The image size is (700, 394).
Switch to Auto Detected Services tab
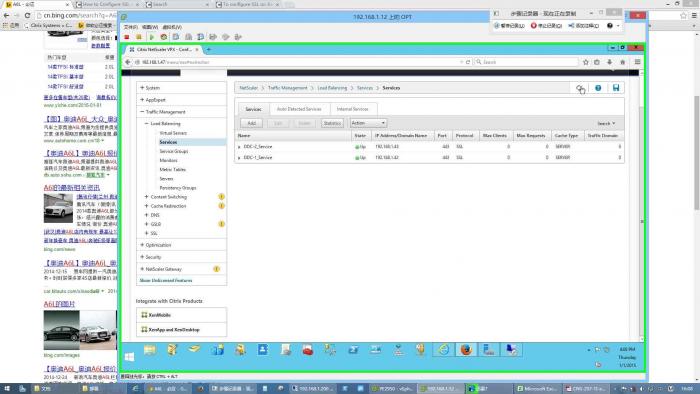point(299,109)
